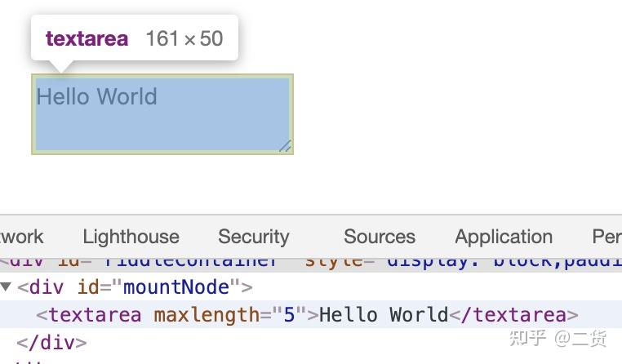Click the closing </textarea> tag
622x364 pixels.
click(x=514, y=315)
